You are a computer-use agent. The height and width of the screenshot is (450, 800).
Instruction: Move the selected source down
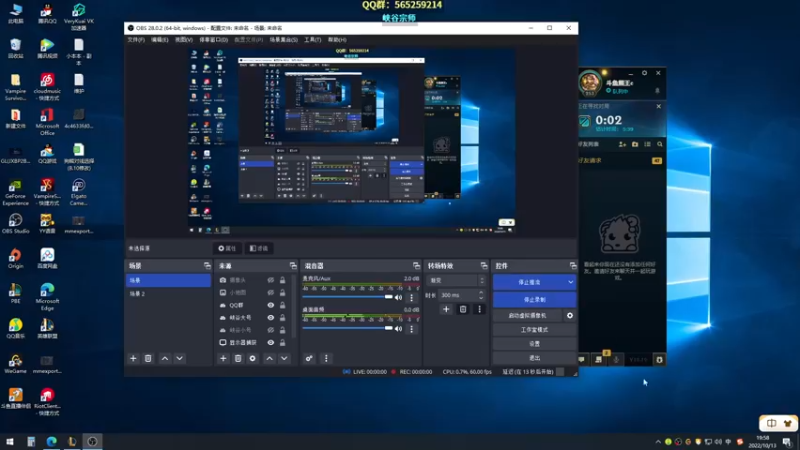(x=284, y=358)
